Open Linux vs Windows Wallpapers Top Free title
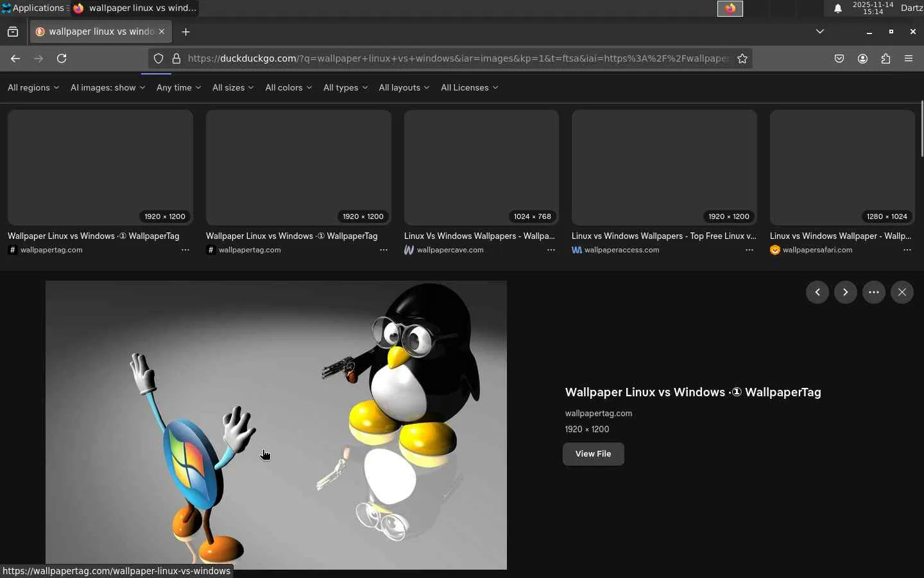This screenshot has height=578, width=924. click(664, 236)
